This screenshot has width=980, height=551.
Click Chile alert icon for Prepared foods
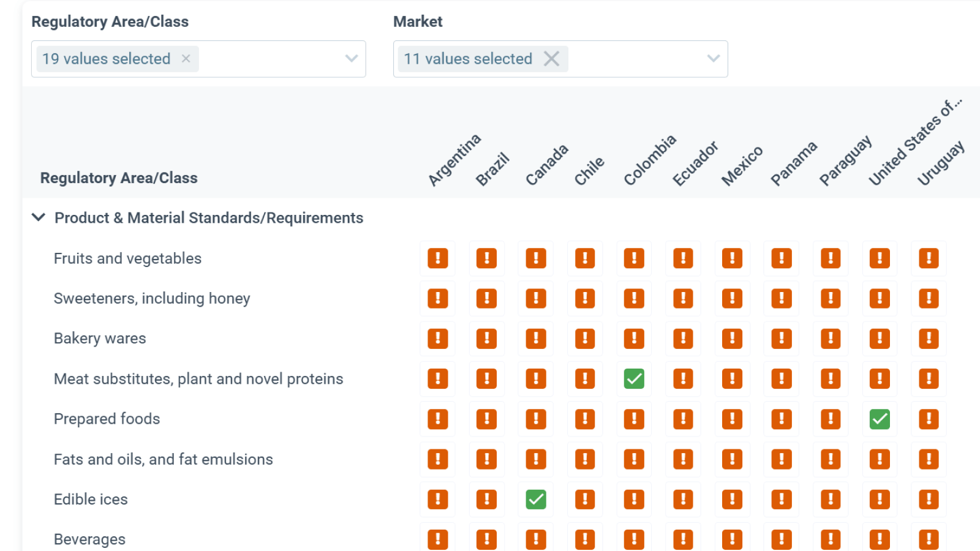(x=585, y=419)
